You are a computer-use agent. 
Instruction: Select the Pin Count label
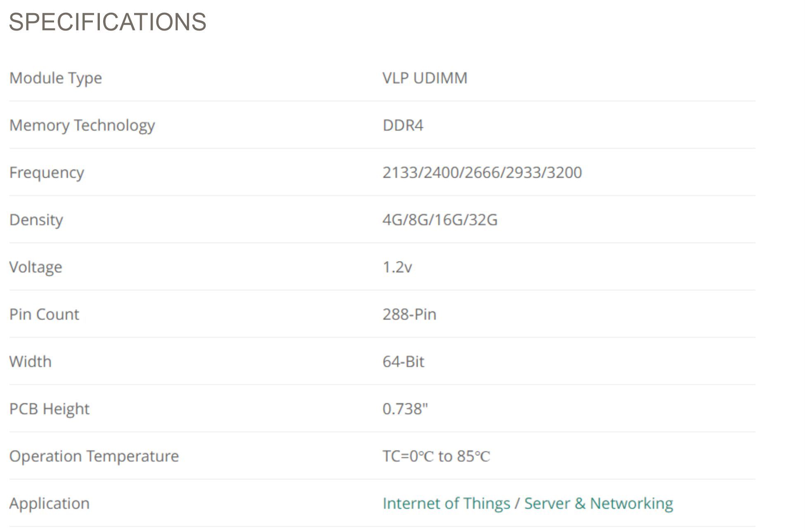pos(44,314)
